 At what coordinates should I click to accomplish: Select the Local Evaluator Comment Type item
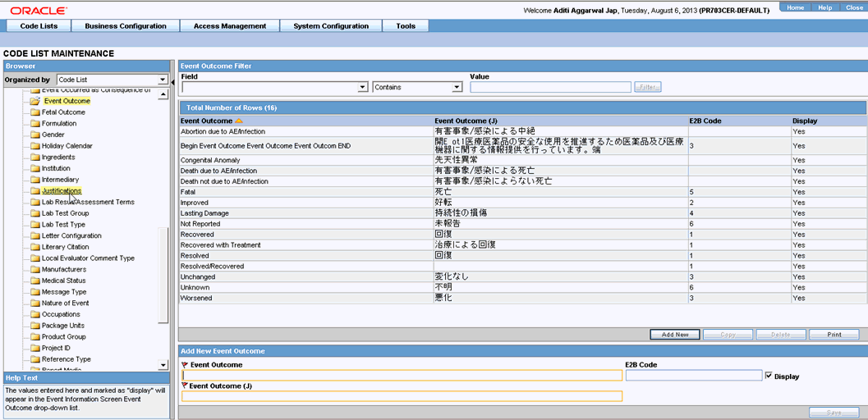[x=88, y=258]
